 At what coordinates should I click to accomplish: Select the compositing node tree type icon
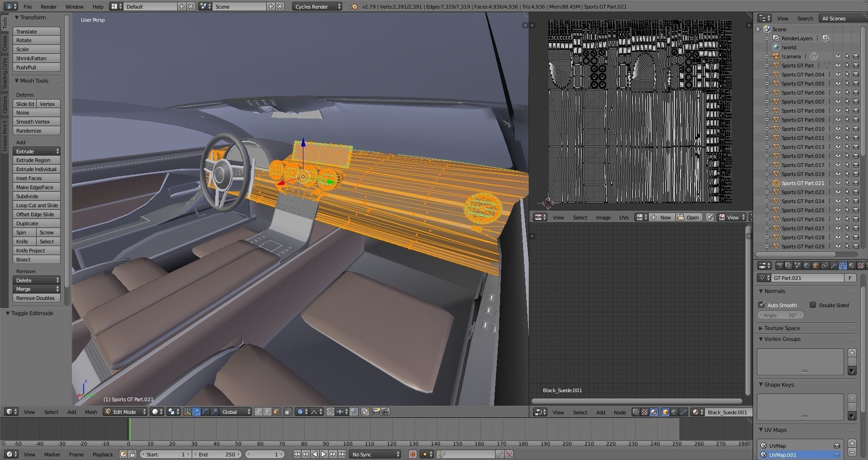(x=636, y=412)
